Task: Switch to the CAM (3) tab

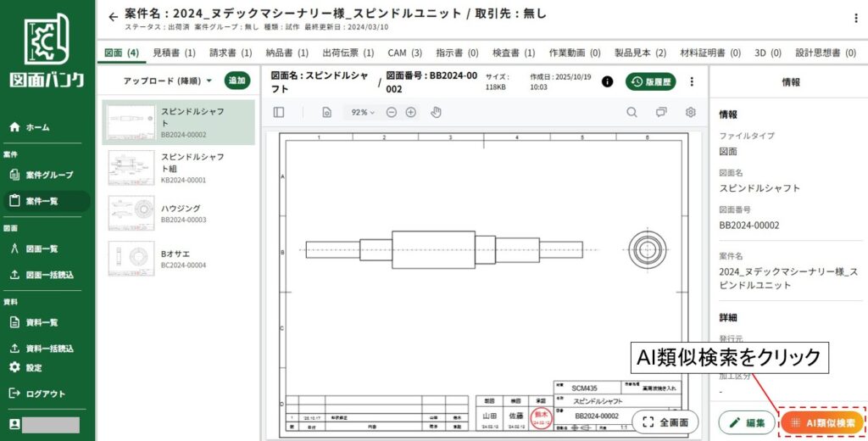Action: coord(405,53)
